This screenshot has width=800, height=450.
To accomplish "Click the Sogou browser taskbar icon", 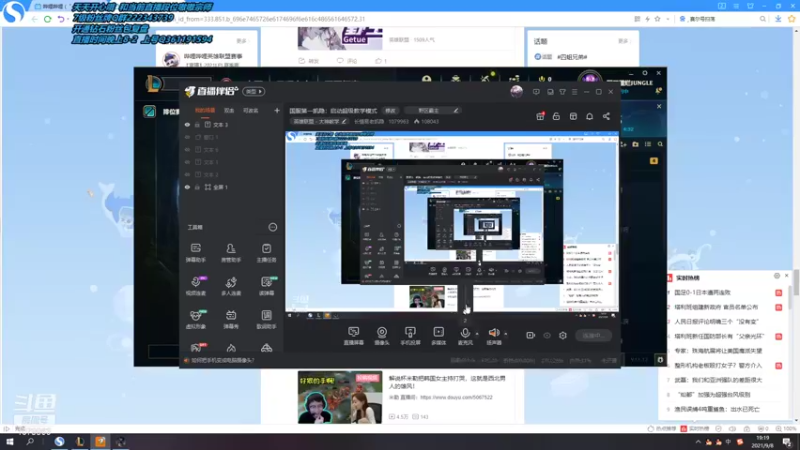I will coord(59,442).
